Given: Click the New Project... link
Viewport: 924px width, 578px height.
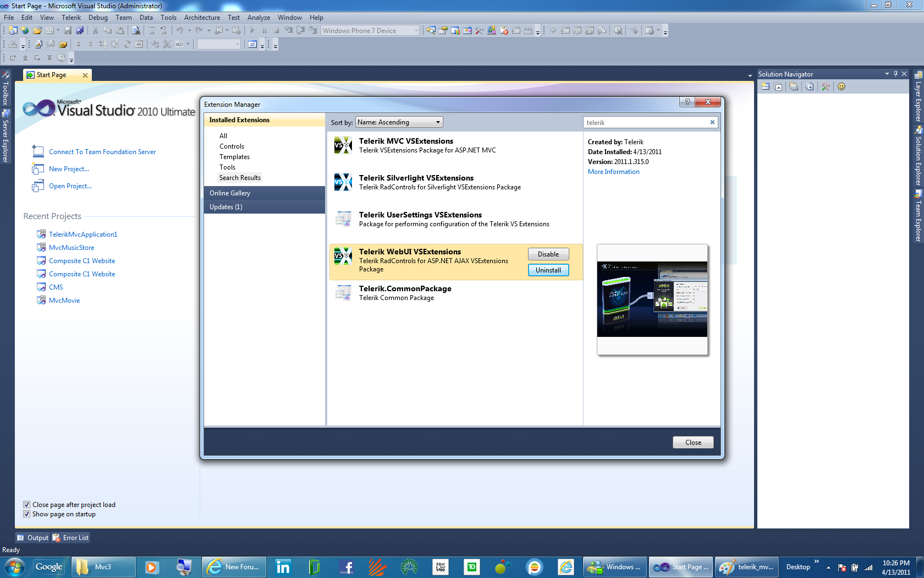Looking at the screenshot, I should pos(69,169).
